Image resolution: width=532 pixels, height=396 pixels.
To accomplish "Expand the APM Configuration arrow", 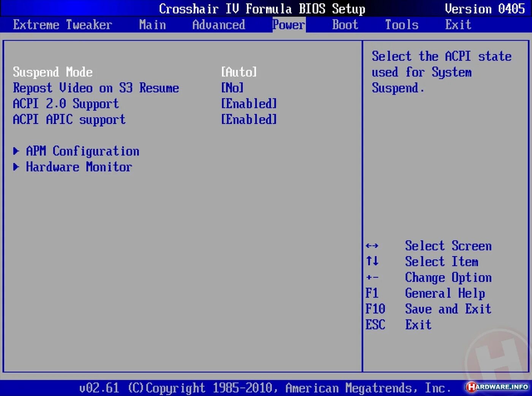I will 16,151.
